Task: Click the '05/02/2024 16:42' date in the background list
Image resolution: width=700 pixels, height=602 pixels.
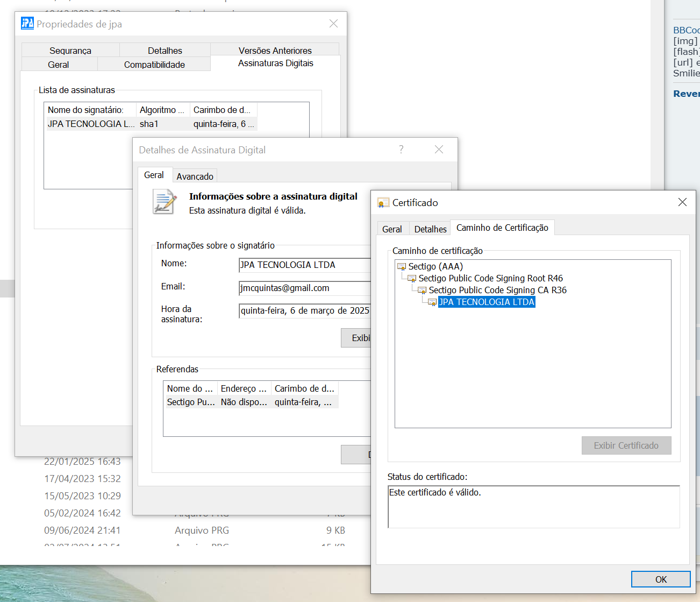Action: [82, 513]
